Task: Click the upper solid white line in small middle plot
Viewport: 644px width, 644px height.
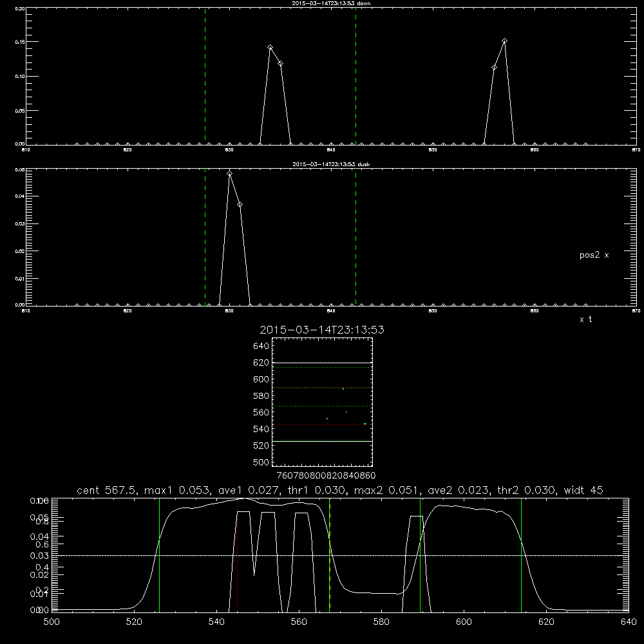Action: [x=323, y=363]
